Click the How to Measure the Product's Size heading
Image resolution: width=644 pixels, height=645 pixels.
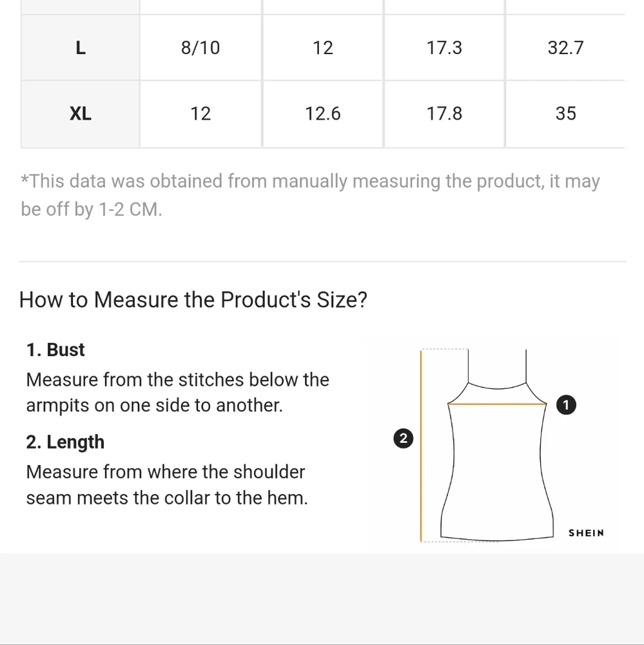[193, 300]
